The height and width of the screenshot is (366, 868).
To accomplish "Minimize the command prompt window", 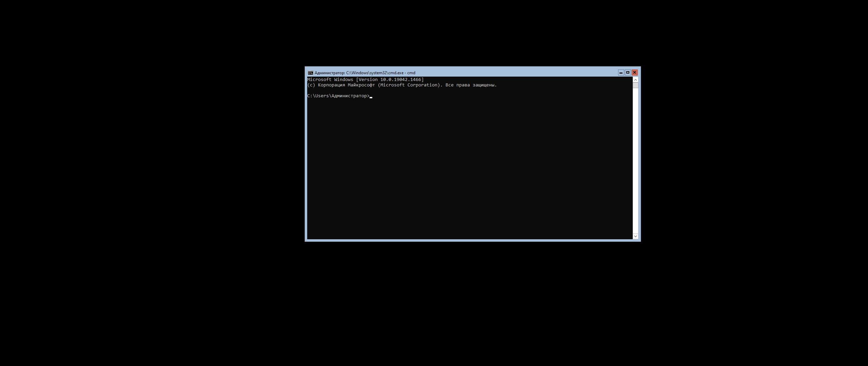I will pyautogui.click(x=621, y=73).
